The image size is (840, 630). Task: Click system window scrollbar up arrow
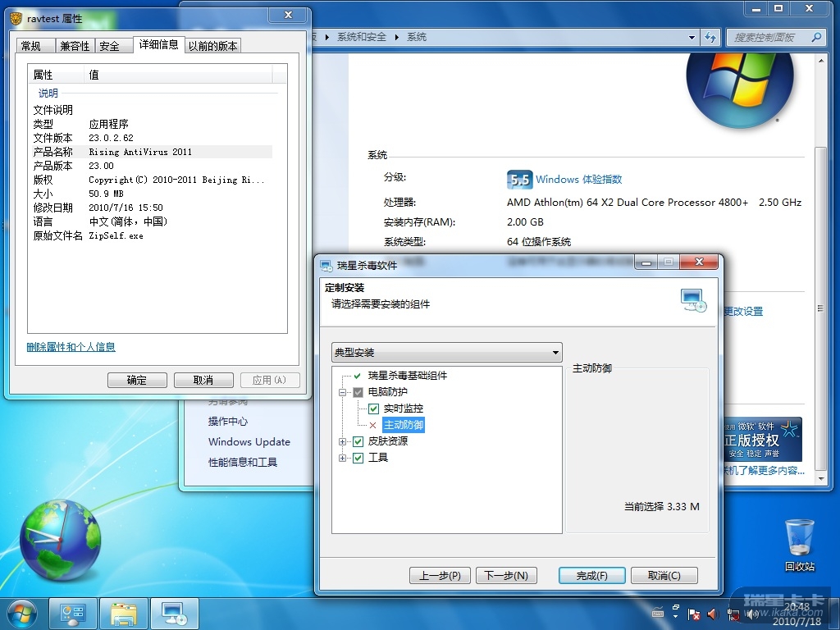point(820,61)
